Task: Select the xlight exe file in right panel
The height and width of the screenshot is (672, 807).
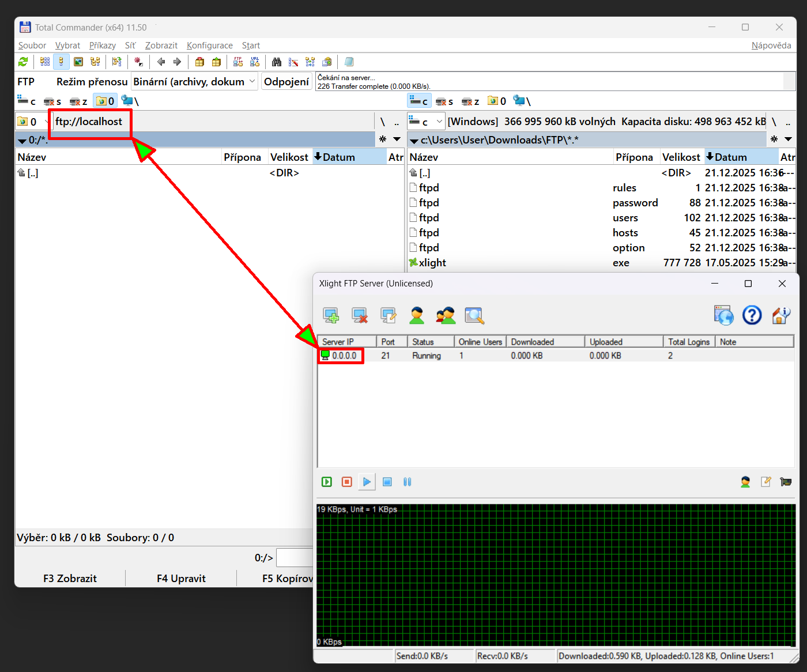Action: pos(432,263)
